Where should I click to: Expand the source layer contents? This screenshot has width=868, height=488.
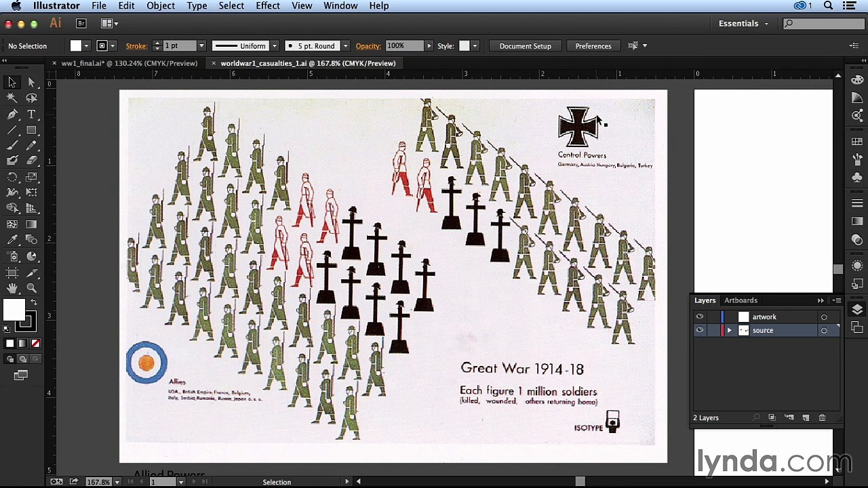point(730,331)
